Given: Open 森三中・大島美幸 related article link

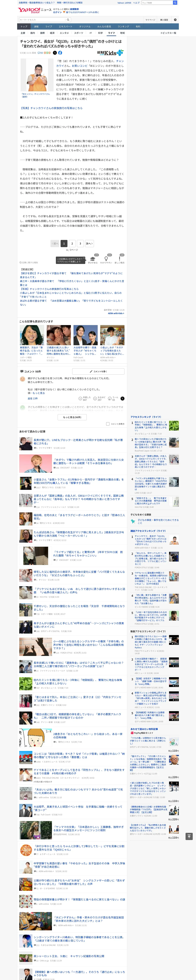Looking at the screenshot, I should point(72,283).
